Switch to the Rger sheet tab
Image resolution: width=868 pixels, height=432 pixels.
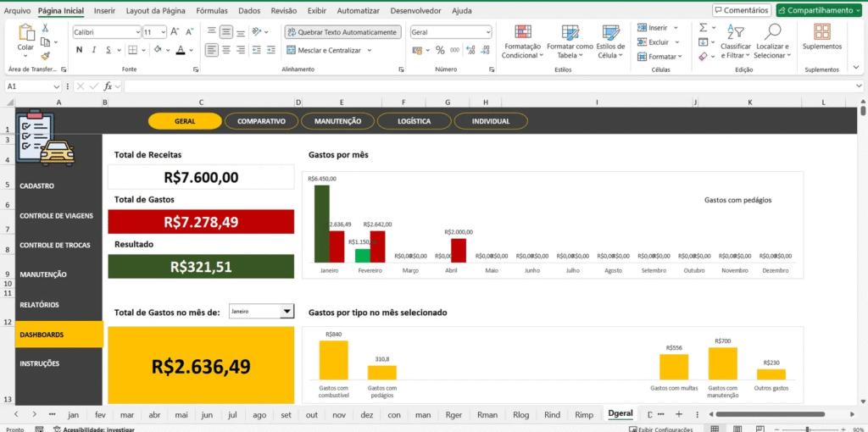(453, 415)
